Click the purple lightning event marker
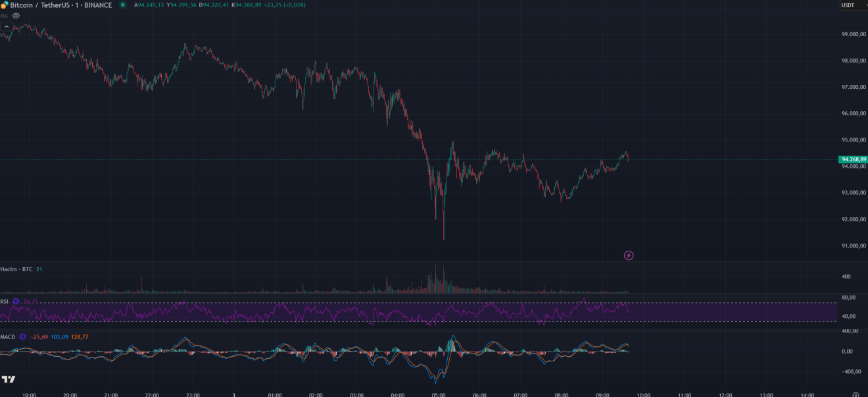868x397 pixels. tap(629, 255)
